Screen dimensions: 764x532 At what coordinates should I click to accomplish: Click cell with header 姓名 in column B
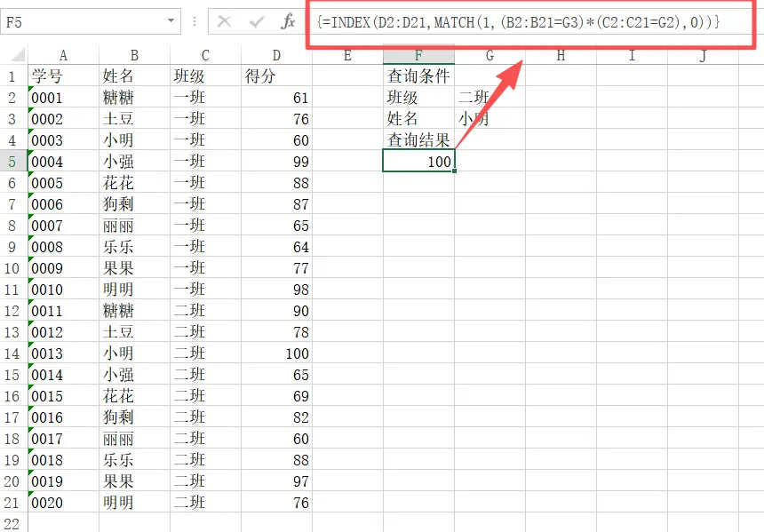[134, 76]
